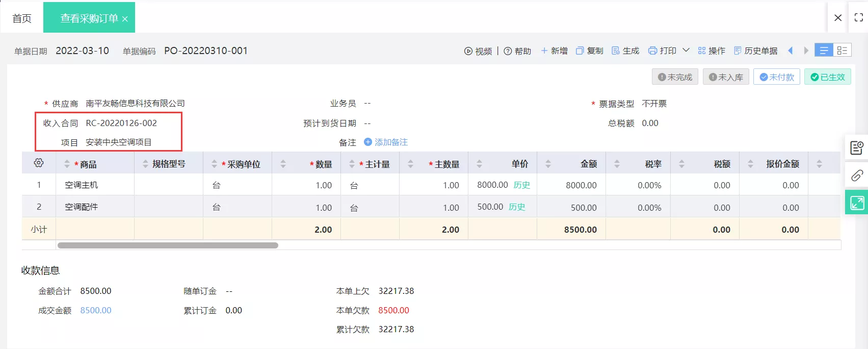Sort by 金额 column

tap(548, 164)
